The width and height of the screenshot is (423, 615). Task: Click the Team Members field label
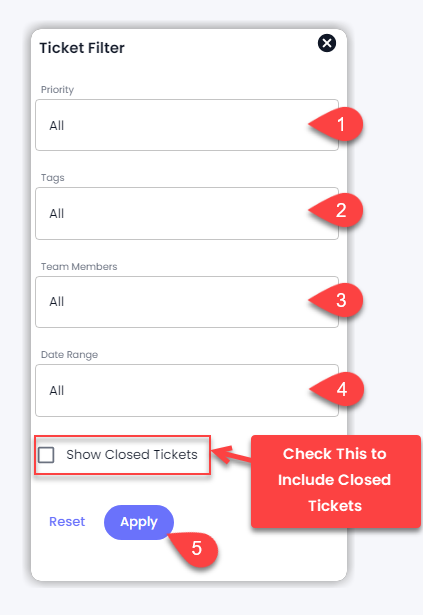79,267
